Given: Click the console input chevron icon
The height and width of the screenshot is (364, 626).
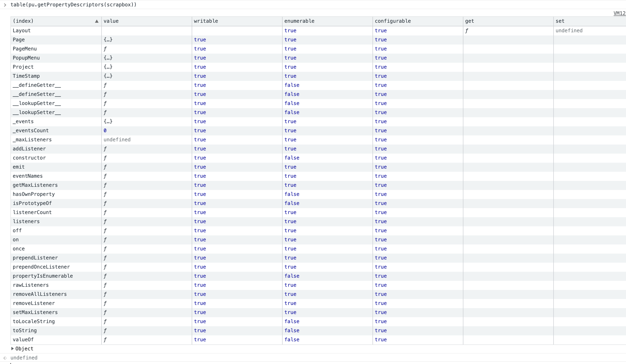Looking at the screenshot, I should click(x=5, y=5).
